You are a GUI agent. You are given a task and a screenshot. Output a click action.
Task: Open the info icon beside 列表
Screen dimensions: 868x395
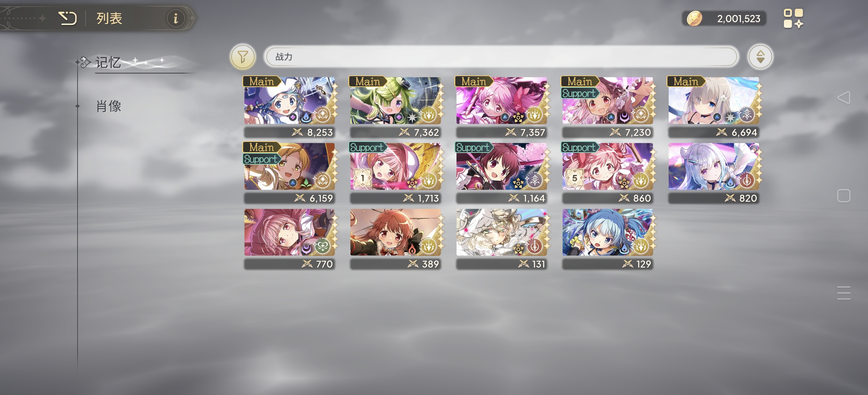point(176,18)
